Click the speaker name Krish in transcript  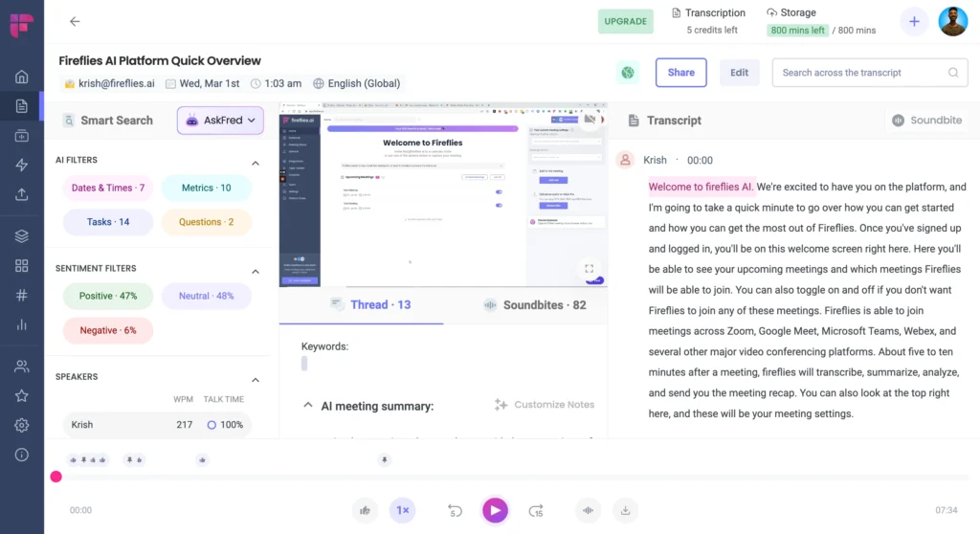655,160
